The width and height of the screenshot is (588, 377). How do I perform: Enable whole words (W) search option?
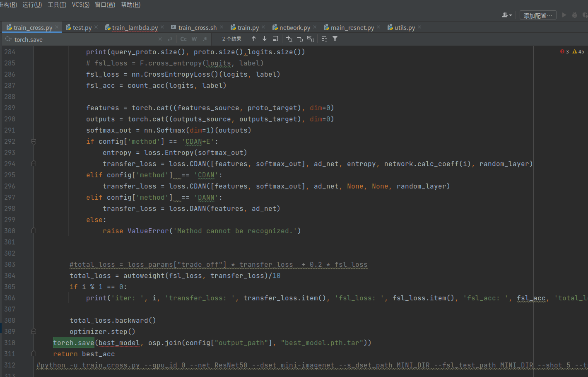coord(194,39)
